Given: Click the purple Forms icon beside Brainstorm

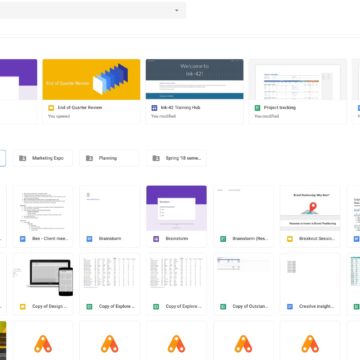Looking at the screenshot, I should tap(156, 239).
